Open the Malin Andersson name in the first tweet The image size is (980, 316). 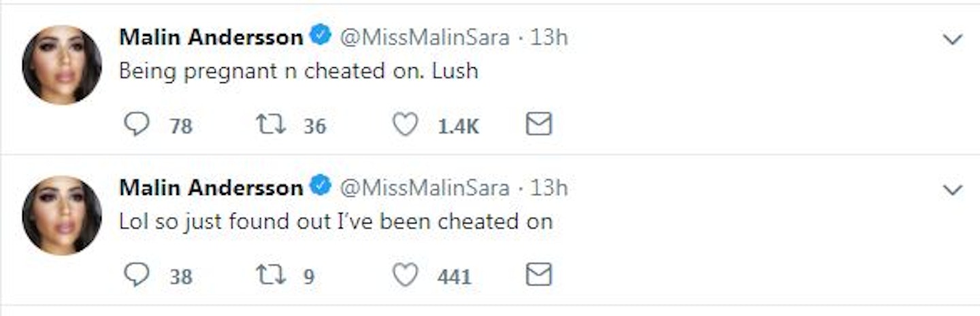coord(211,37)
